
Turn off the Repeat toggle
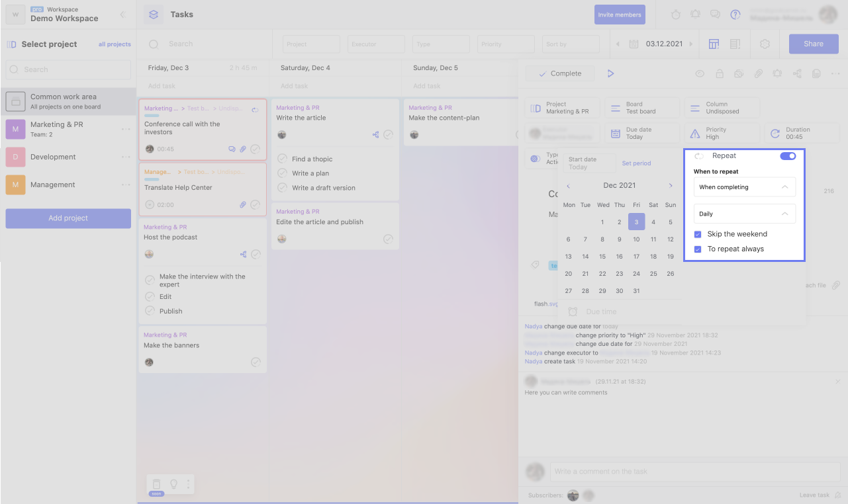click(788, 156)
